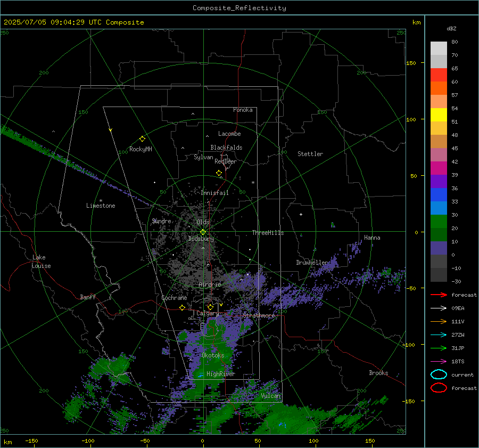Viewport: 479px width, 448px height.
Task: Click the red forecast arrow in legend
Action: [x=439, y=295]
